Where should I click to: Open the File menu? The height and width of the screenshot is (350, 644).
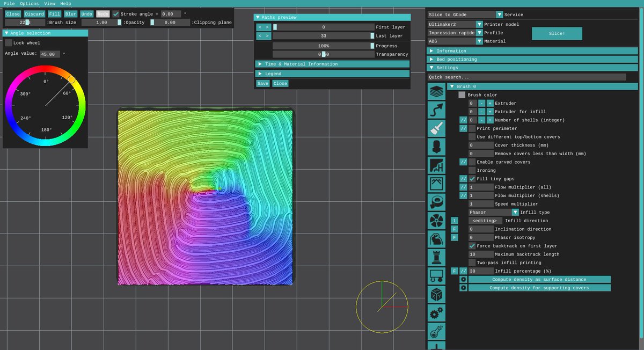[9, 3]
